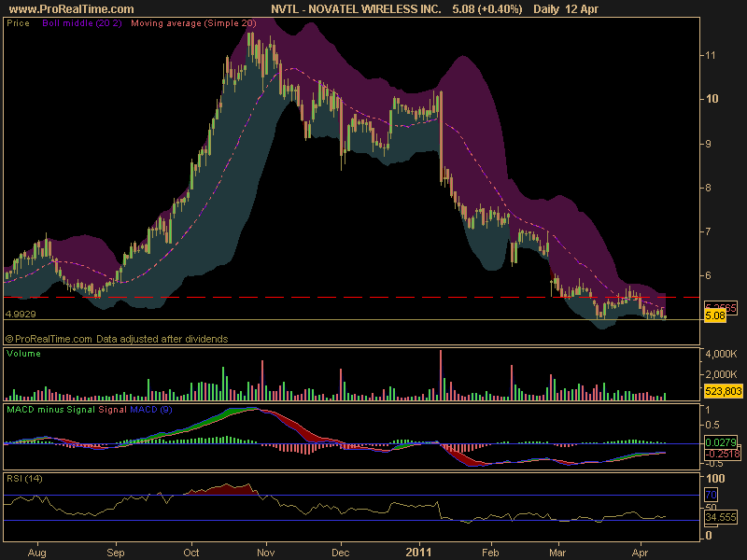Image resolution: width=747 pixels, height=560 pixels.
Task: Select the Price legend label
Action: [18, 22]
